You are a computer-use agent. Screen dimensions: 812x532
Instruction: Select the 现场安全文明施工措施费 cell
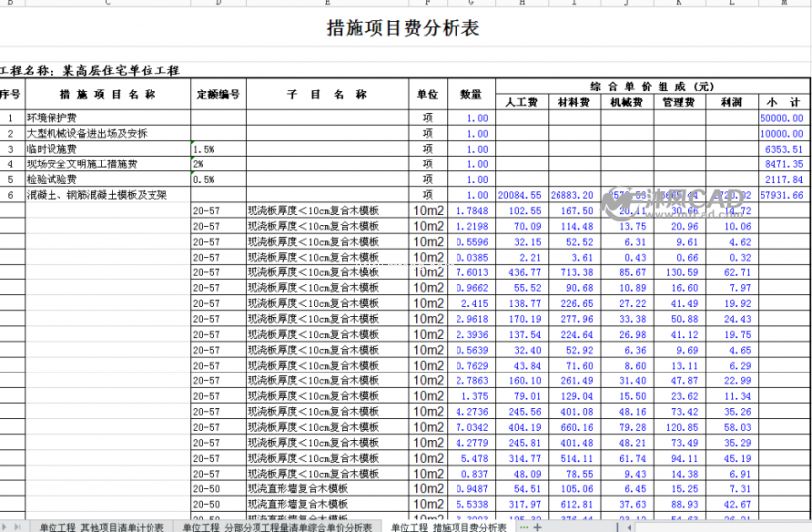point(108,164)
